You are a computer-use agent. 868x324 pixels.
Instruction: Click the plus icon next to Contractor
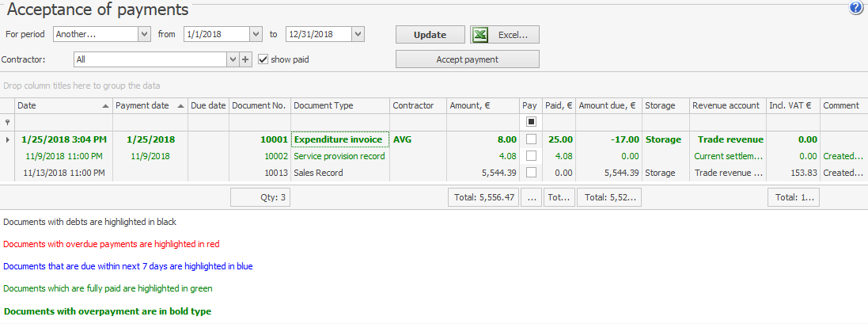pyautogui.click(x=245, y=59)
